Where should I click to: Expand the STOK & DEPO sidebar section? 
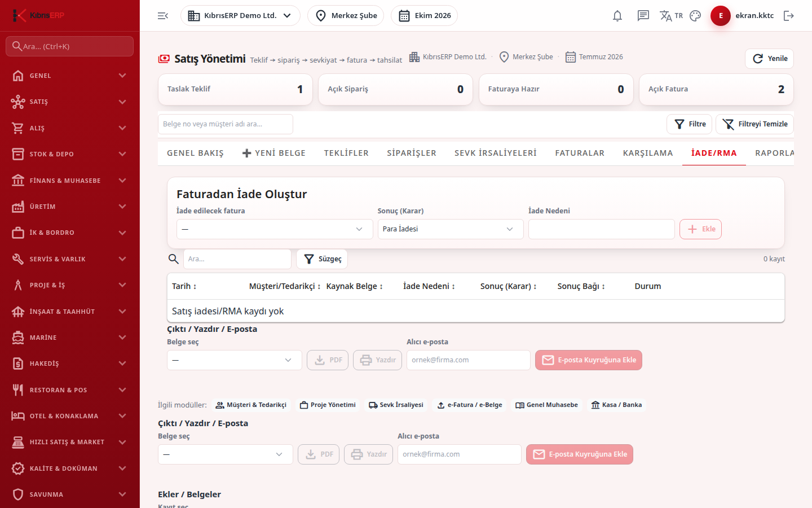click(70, 154)
